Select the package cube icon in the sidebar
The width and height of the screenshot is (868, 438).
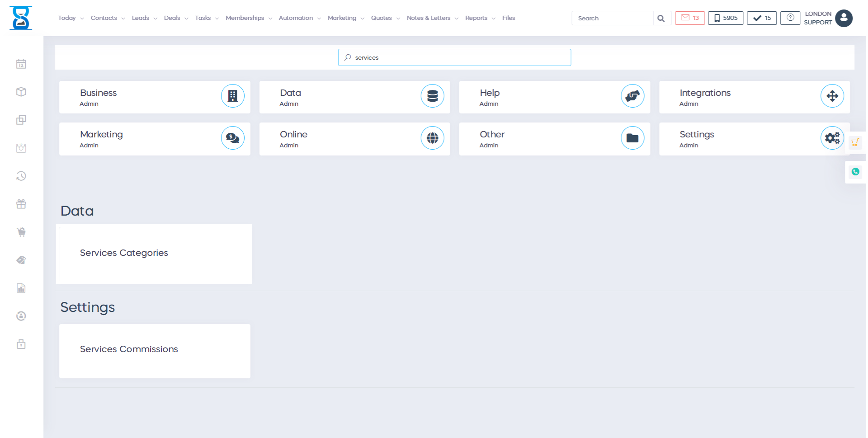tap(21, 92)
